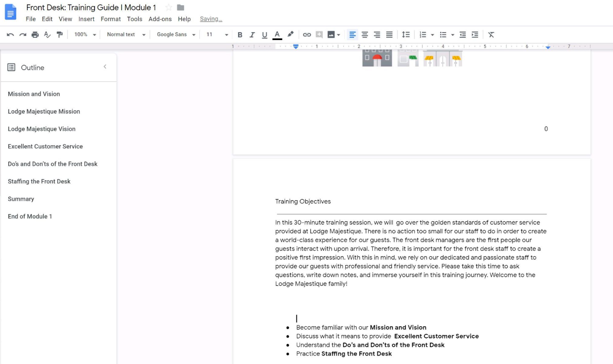
Task: Navigate to Do's and Don'ts of the Front Desk
Action: pyautogui.click(x=53, y=164)
